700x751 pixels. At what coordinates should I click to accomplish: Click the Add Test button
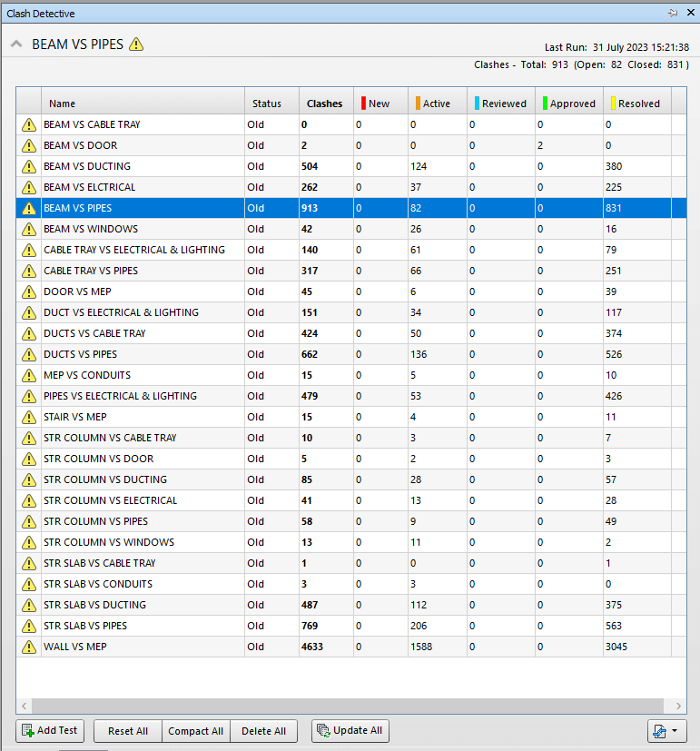(x=50, y=731)
